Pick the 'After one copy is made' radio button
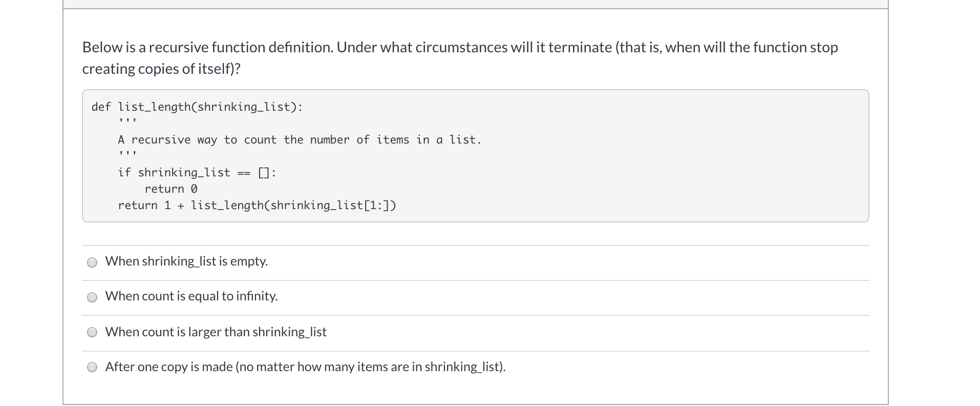This screenshot has height=406, width=980. coord(92,367)
